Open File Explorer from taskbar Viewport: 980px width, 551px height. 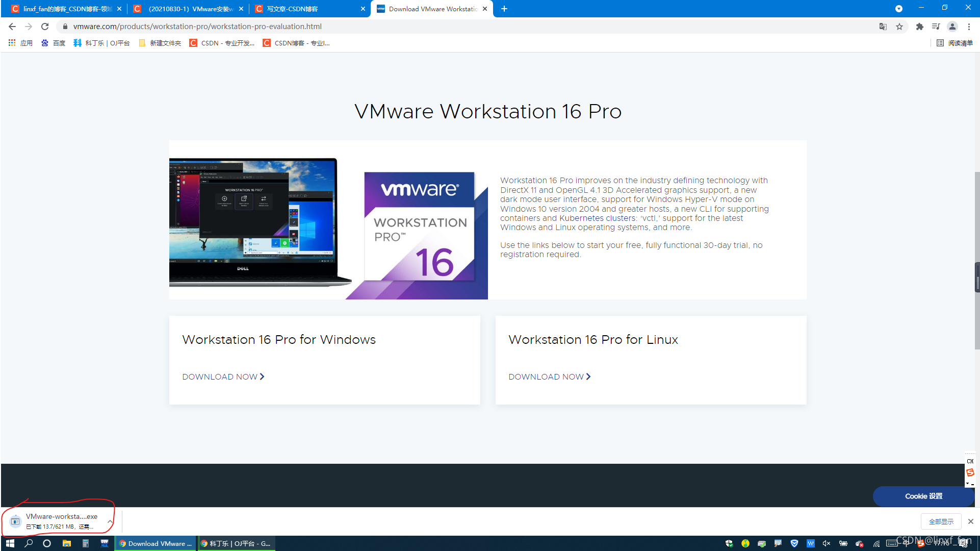point(66,543)
